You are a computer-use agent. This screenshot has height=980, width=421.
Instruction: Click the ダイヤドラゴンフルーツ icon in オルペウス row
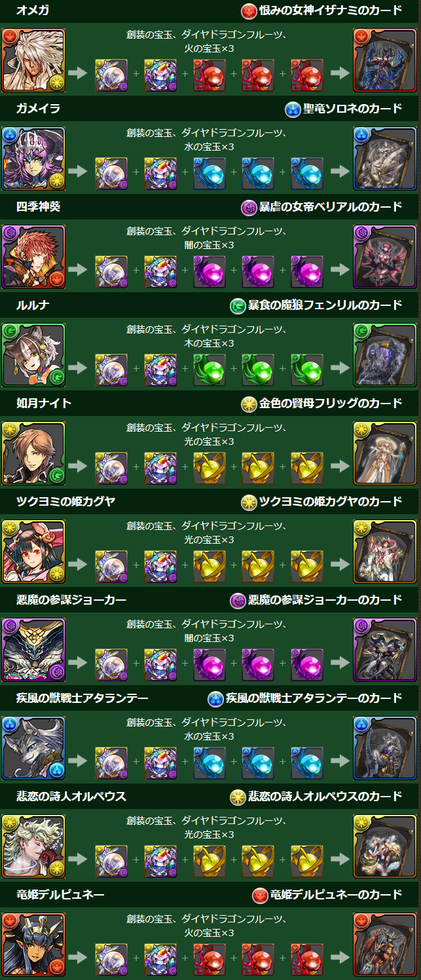click(x=160, y=861)
